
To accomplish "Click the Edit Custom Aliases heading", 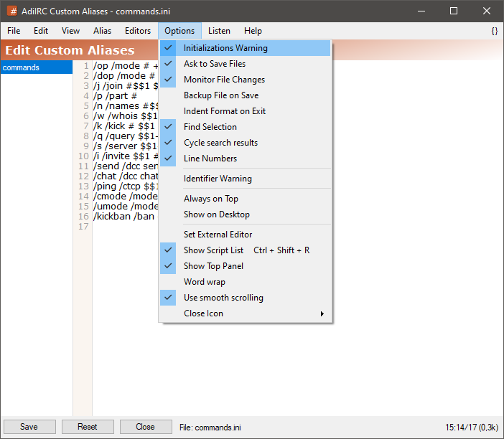I will click(x=70, y=50).
